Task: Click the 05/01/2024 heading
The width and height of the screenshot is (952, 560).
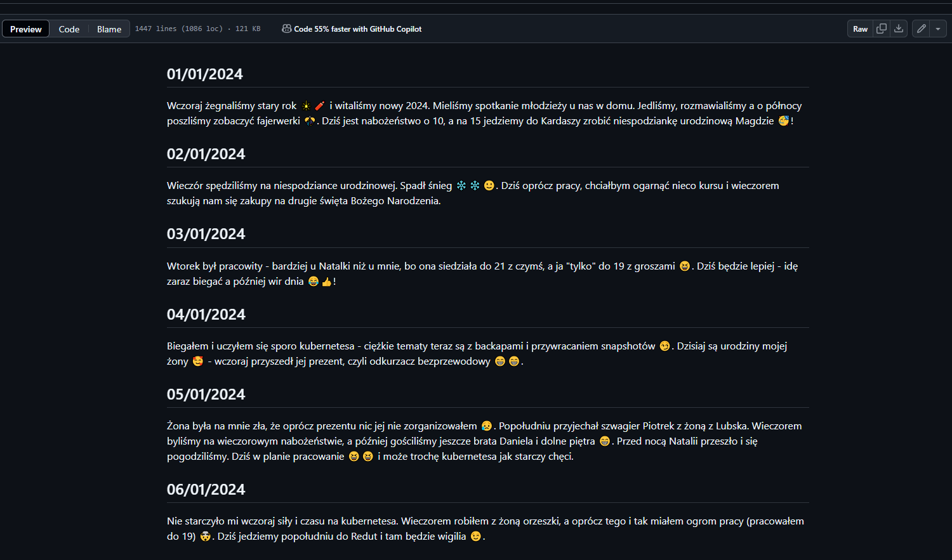Action: tap(206, 394)
